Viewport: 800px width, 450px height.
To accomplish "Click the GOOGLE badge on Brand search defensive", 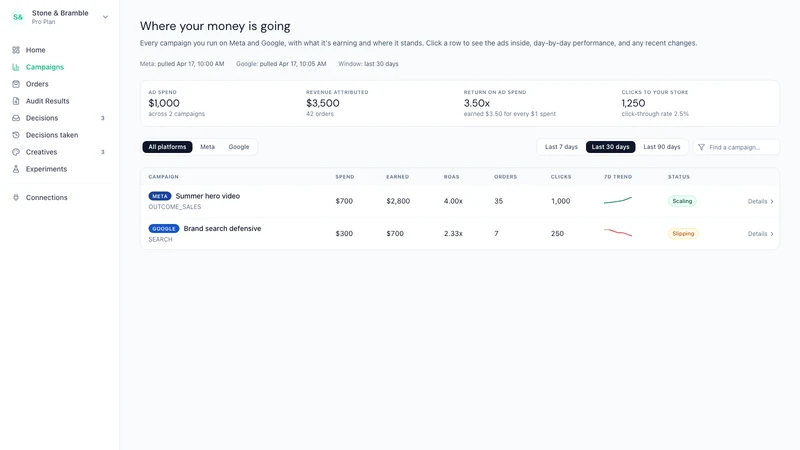I will (164, 229).
